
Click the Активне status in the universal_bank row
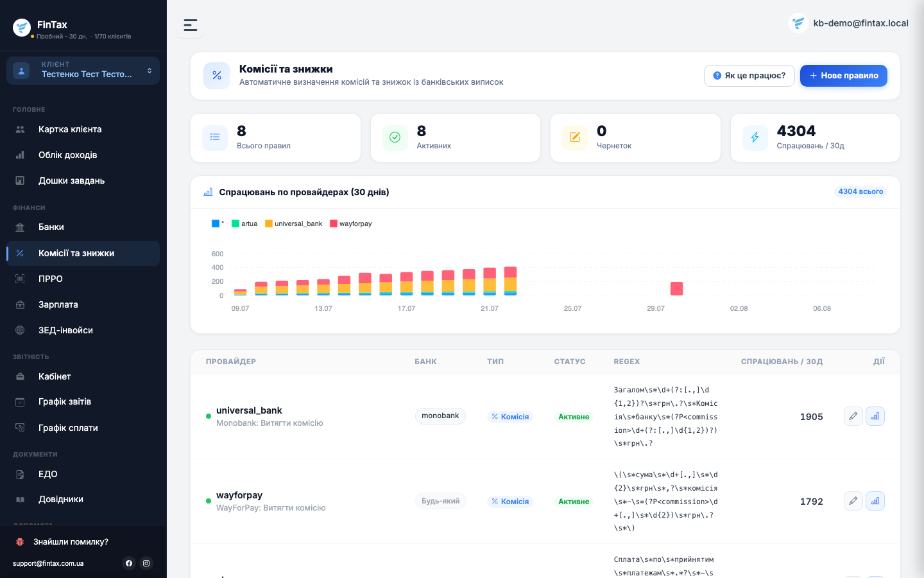click(574, 417)
